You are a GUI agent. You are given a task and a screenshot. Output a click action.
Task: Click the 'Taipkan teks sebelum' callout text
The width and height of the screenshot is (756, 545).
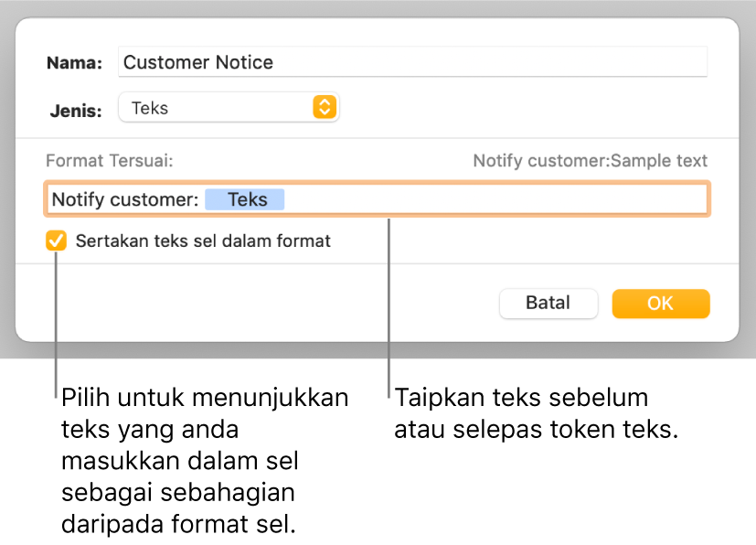521,400
